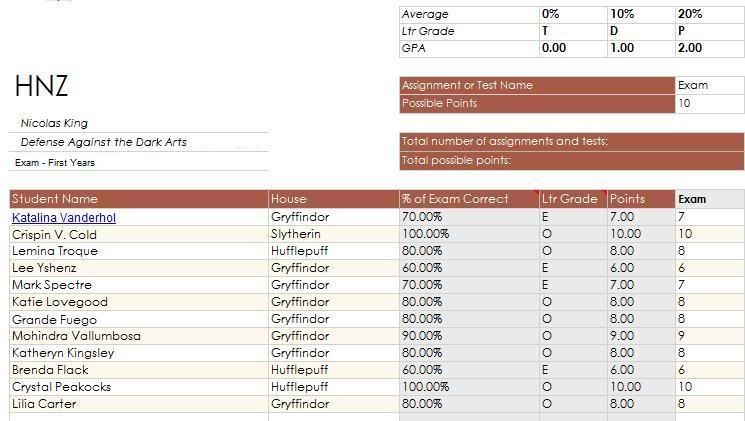Select Mohindra Vallumbosa's 90.00% cell

(469, 336)
